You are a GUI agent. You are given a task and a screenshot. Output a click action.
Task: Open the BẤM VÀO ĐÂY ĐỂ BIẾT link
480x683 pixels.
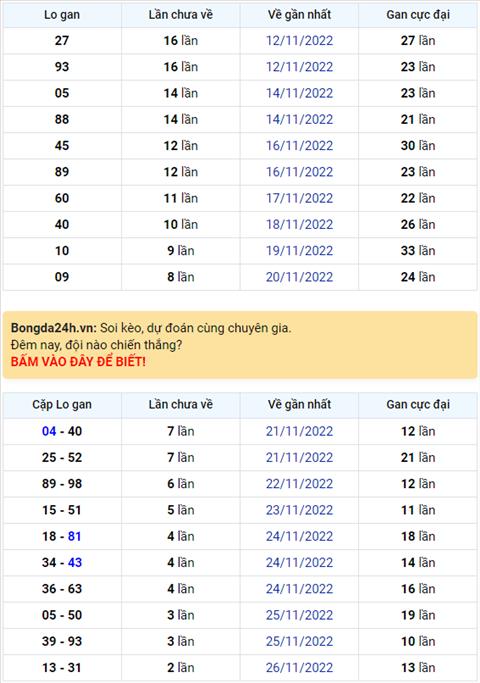click(x=78, y=362)
